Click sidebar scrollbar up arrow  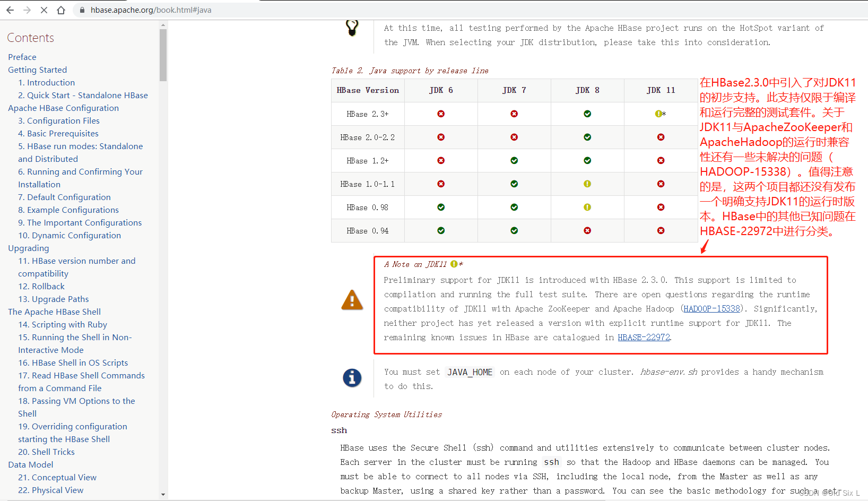[x=163, y=24]
